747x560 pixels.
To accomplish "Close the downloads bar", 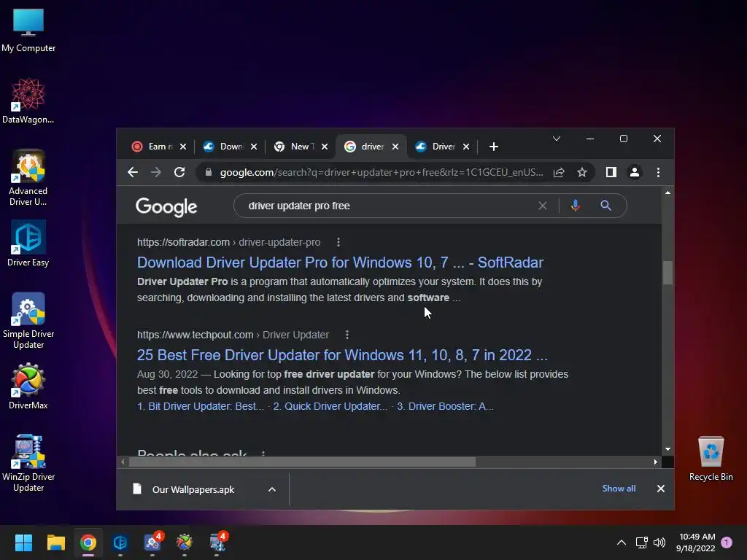I will [660, 489].
